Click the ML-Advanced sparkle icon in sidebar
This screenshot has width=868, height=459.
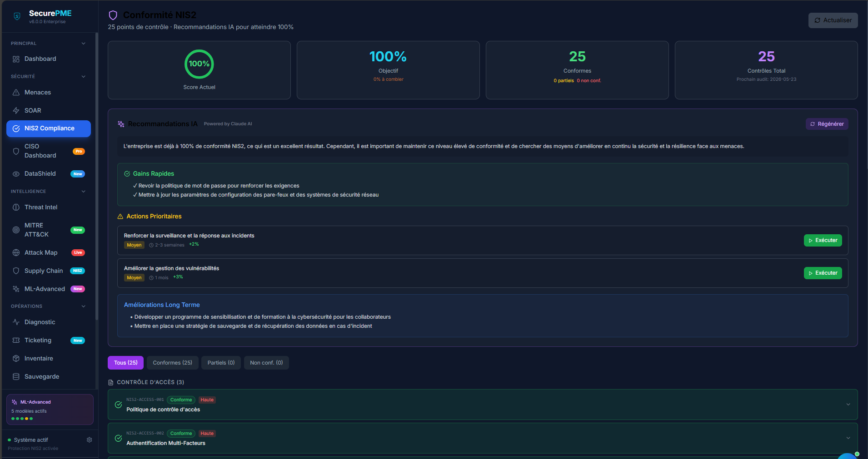(x=16, y=289)
